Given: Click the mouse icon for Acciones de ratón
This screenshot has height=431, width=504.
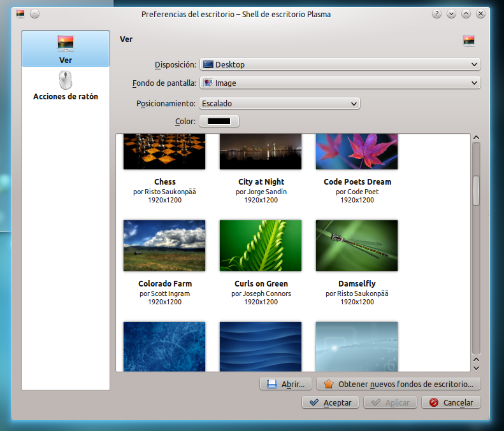Looking at the screenshot, I should click(x=66, y=80).
